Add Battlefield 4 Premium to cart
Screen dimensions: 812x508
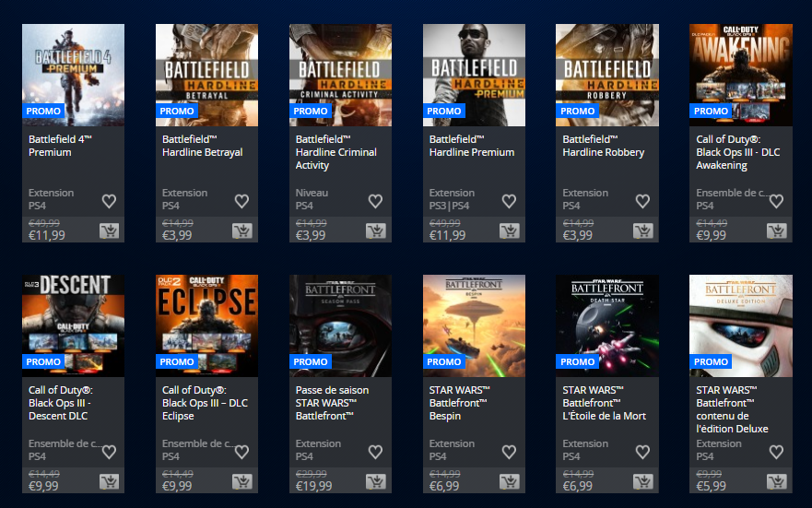click(109, 230)
